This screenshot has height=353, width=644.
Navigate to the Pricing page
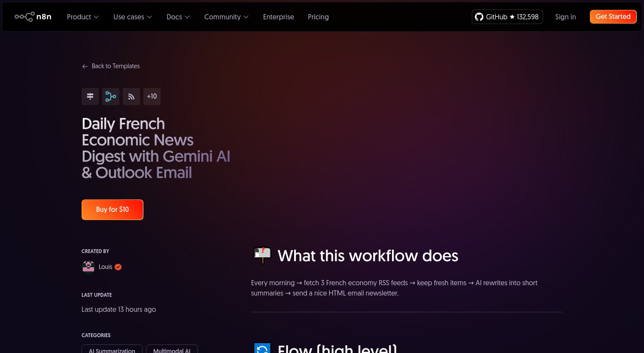point(318,17)
